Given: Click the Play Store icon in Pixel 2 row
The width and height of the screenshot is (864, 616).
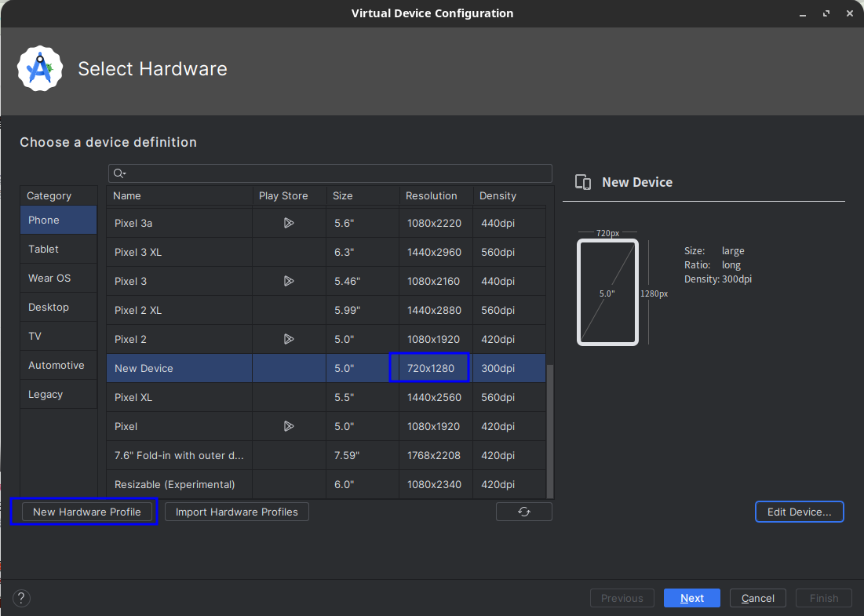Looking at the screenshot, I should pyautogui.click(x=288, y=339).
